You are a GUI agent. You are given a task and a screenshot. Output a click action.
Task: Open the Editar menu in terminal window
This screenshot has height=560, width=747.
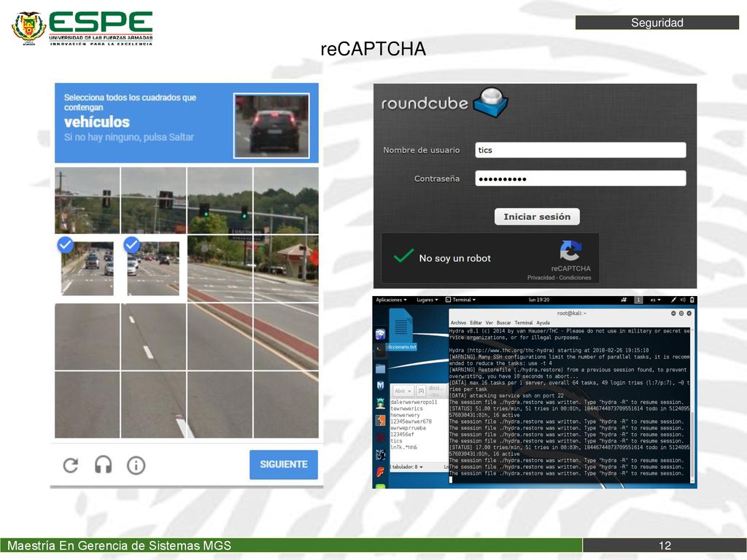point(476,322)
